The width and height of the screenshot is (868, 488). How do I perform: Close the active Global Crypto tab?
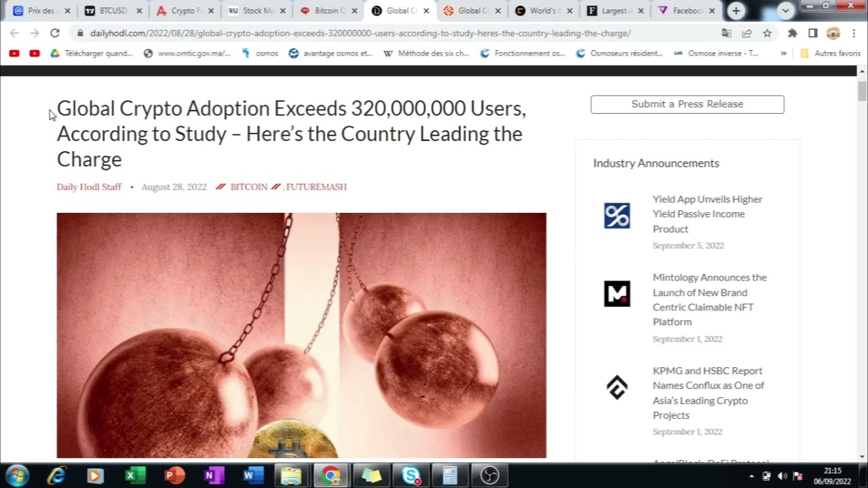(x=426, y=11)
